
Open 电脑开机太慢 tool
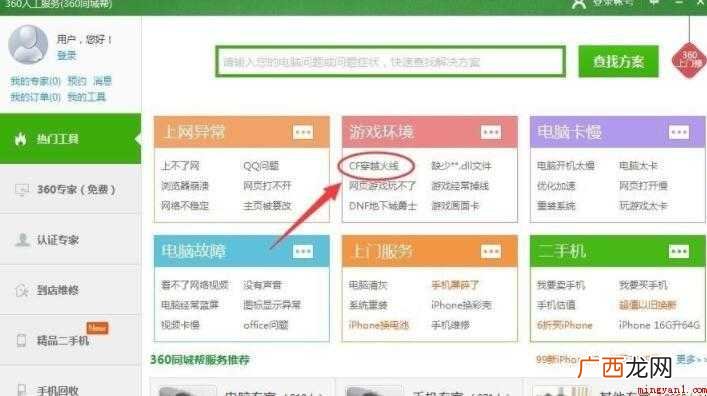(566, 166)
